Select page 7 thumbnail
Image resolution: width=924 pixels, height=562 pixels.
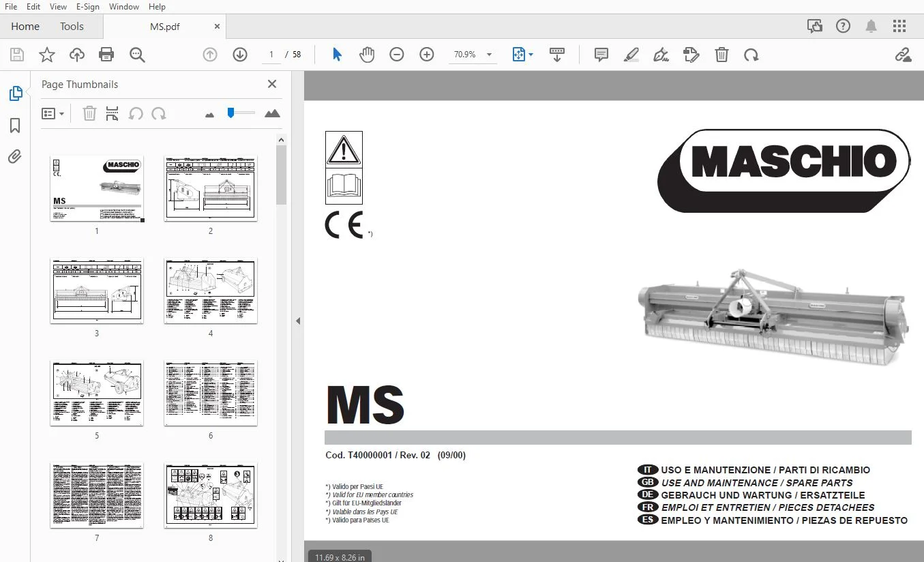pos(97,496)
